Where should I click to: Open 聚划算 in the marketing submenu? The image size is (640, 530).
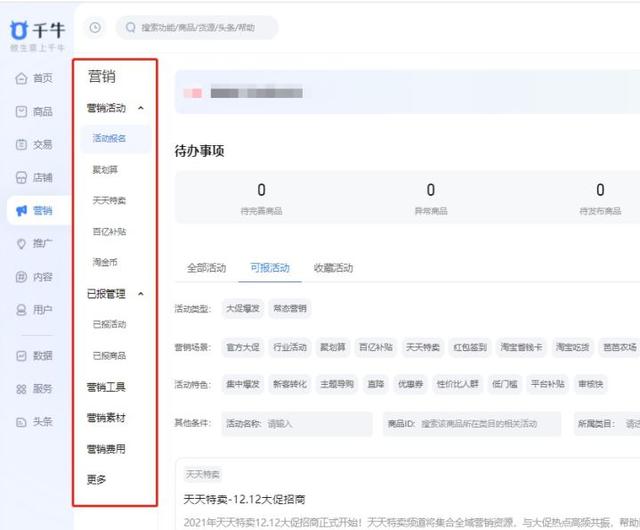[x=105, y=169]
